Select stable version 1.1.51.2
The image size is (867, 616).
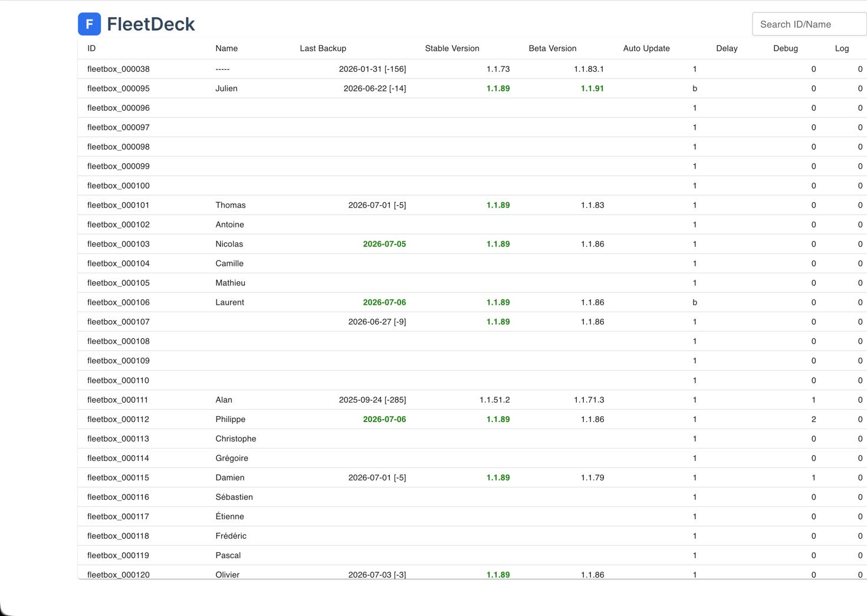[494, 400]
